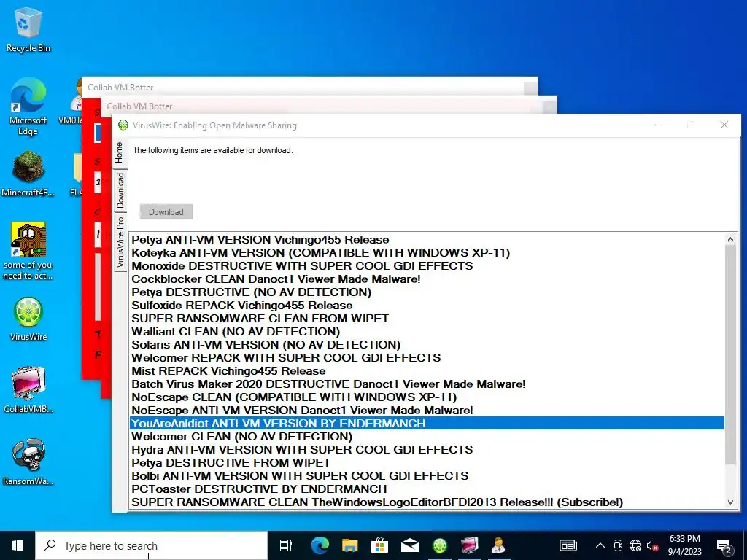Select 'Welcomer CLEAN (NO AV DETECTION)'

pyautogui.click(x=427, y=437)
